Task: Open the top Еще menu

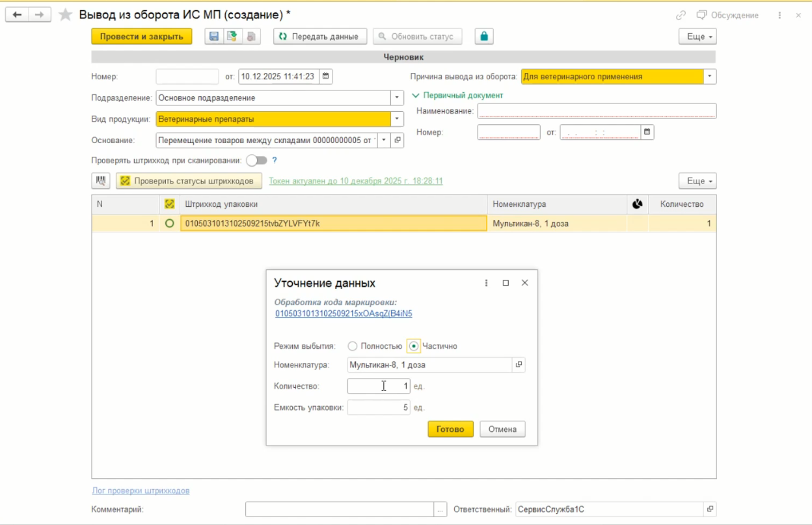Action: (697, 36)
